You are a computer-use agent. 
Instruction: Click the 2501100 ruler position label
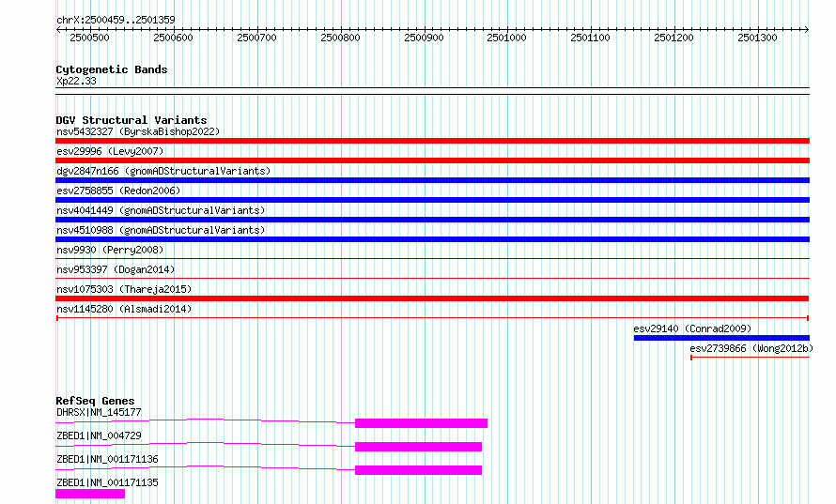pos(590,38)
